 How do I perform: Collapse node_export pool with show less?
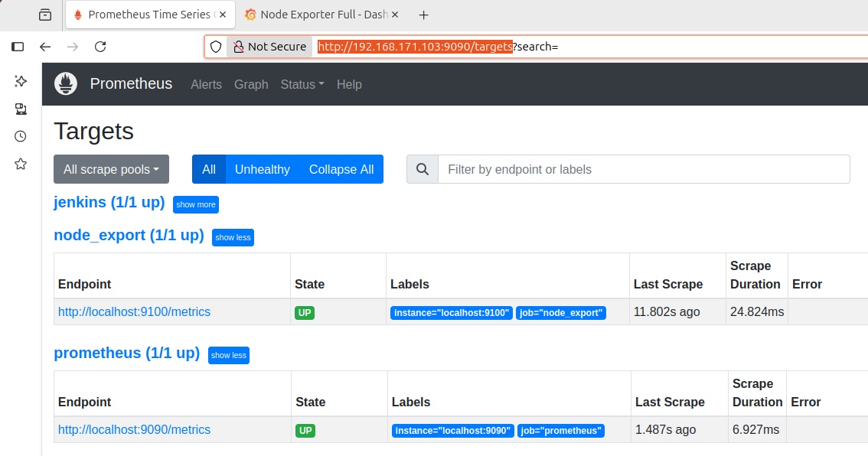pyautogui.click(x=233, y=237)
